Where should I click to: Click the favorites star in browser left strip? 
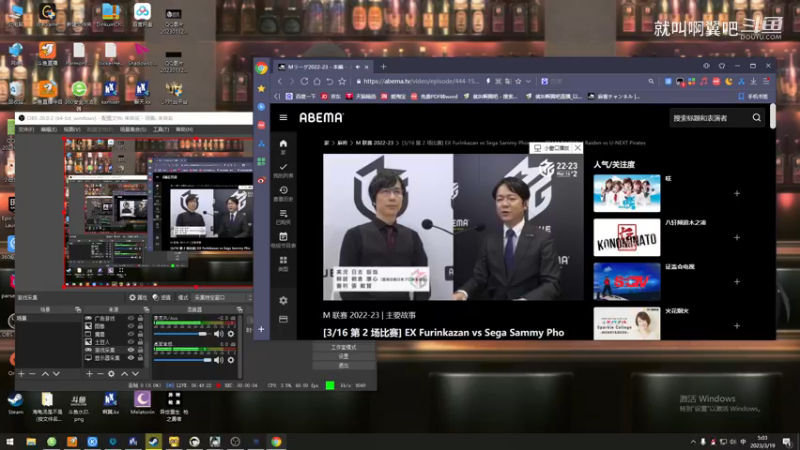click(x=261, y=89)
